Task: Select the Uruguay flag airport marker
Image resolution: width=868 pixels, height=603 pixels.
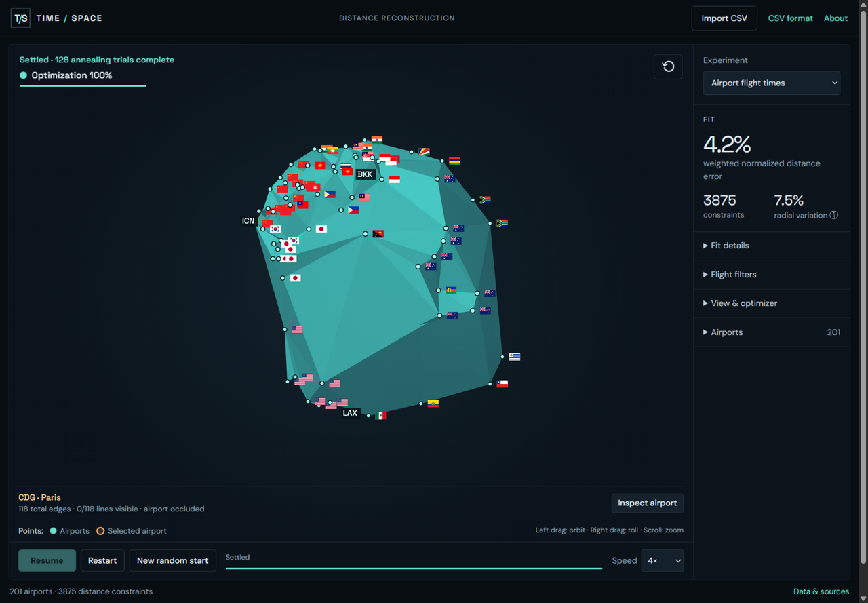Action: coord(515,357)
